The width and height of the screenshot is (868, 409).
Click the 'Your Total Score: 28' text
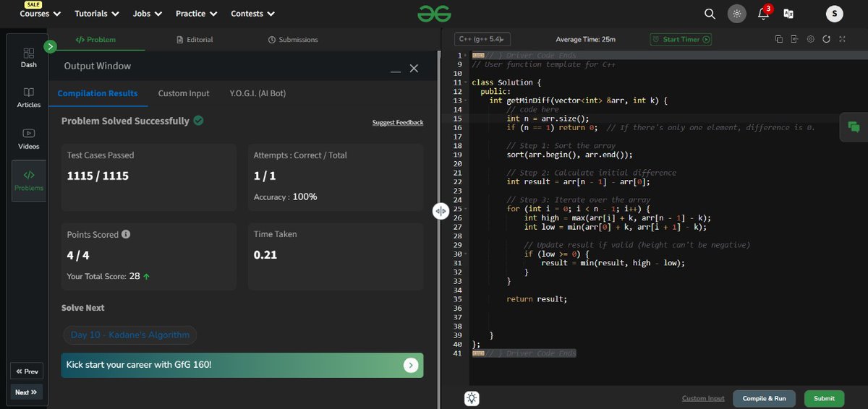[x=103, y=276]
